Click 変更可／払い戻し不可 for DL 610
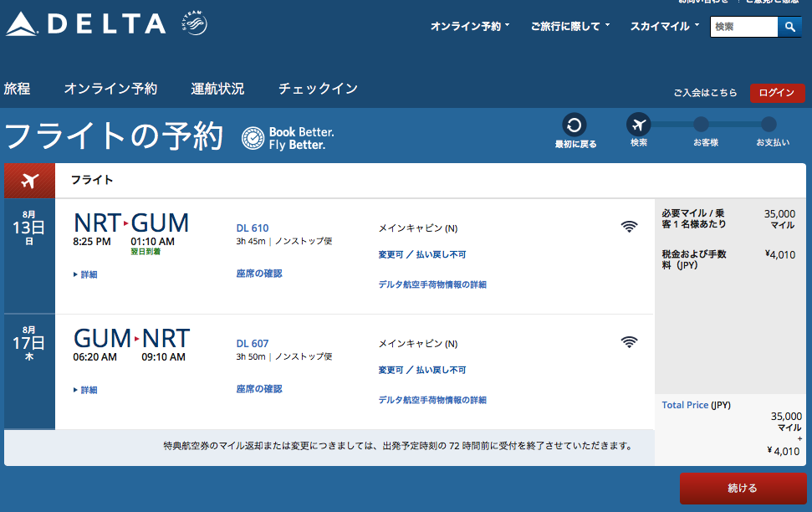Image resolution: width=812 pixels, height=512 pixels. (x=422, y=254)
